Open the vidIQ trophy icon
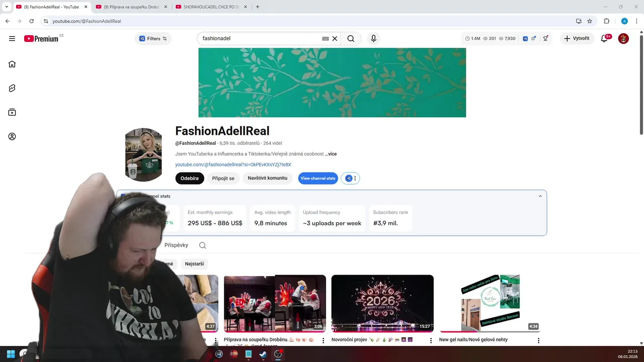The height and width of the screenshot is (362, 644). (545, 38)
